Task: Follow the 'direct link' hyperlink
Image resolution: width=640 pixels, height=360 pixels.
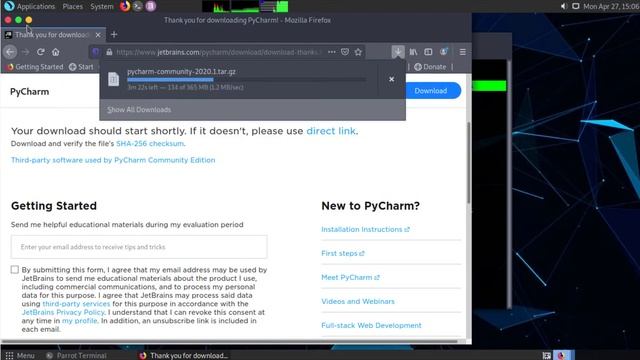Action: coord(331,131)
